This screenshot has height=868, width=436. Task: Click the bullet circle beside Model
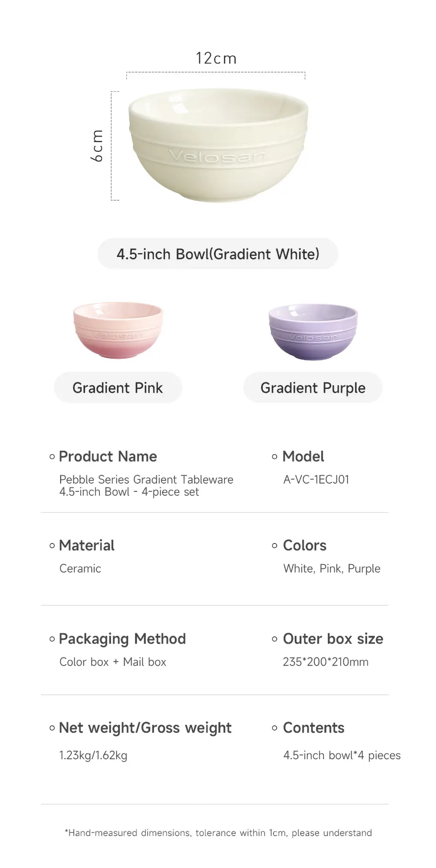click(x=275, y=457)
